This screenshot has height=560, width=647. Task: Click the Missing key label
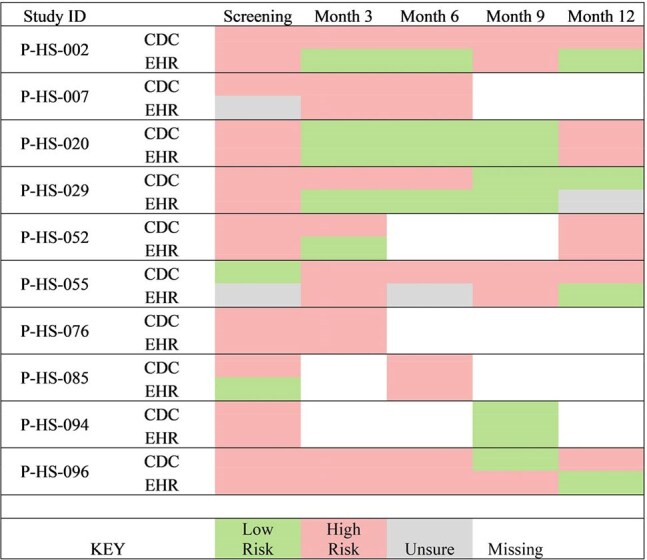coord(515,549)
